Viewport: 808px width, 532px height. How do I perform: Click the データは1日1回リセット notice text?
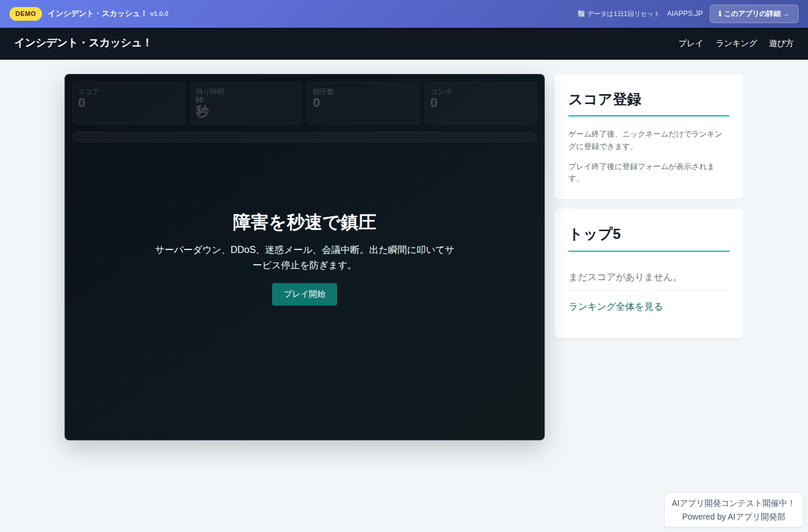click(x=623, y=14)
